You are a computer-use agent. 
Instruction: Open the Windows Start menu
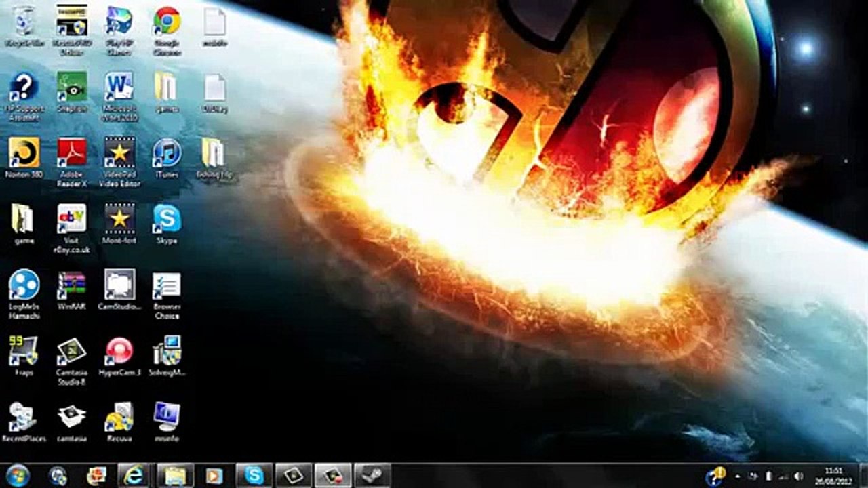point(18,476)
